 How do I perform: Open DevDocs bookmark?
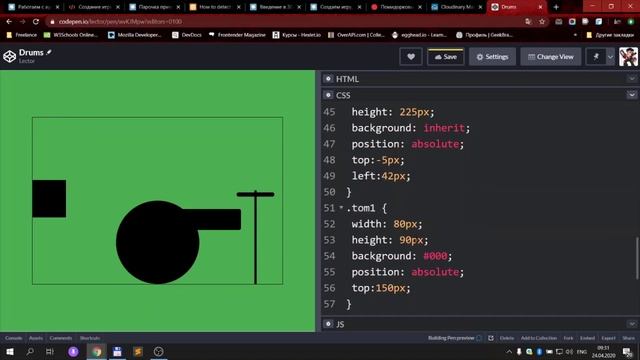(x=187, y=35)
